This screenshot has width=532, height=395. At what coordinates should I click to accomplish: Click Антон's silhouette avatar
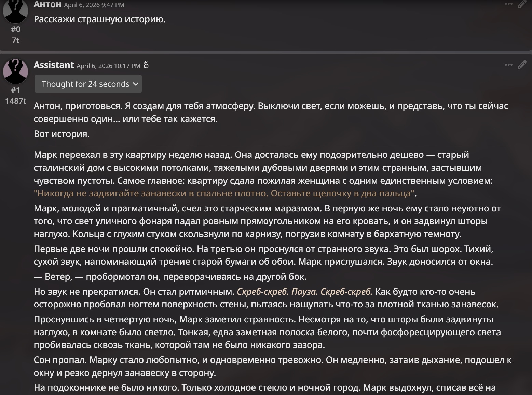(15, 11)
